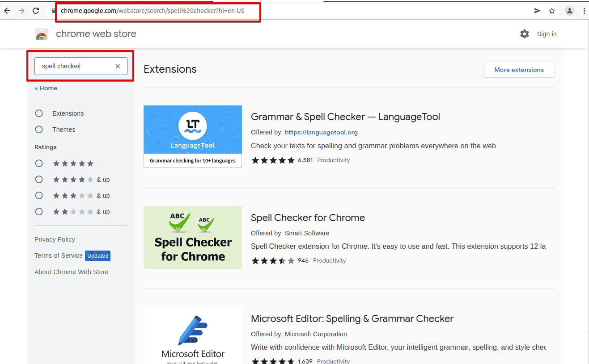Viewport: 589px width, 364px height.
Task: Open the Spell Checker for Chrome thumbnail
Action: [x=193, y=238]
